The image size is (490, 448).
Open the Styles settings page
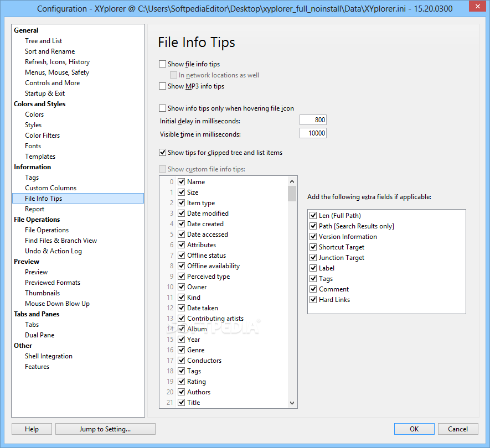pyautogui.click(x=33, y=125)
